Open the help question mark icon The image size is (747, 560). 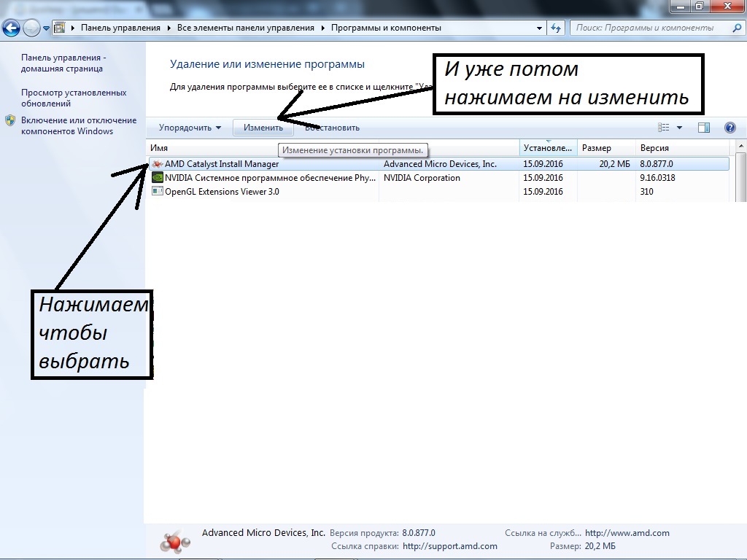point(729,128)
